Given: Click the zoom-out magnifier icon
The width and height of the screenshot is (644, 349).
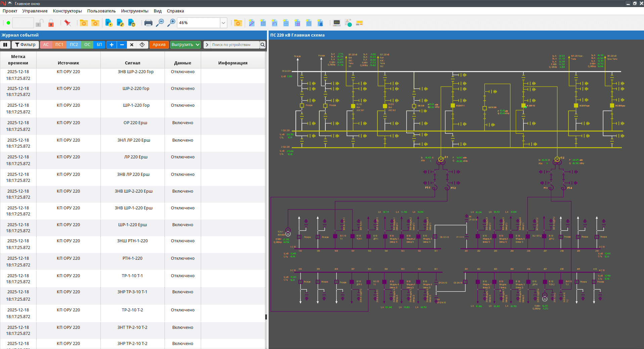Looking at the screenshot, I should click(x=160, y=22).
